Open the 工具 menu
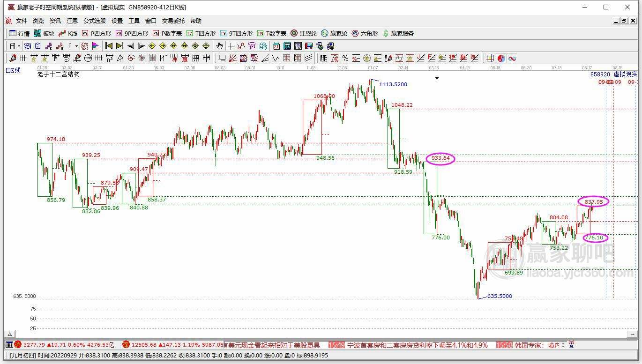The width and height of the screenshot is (642, 364). (134, 21)
